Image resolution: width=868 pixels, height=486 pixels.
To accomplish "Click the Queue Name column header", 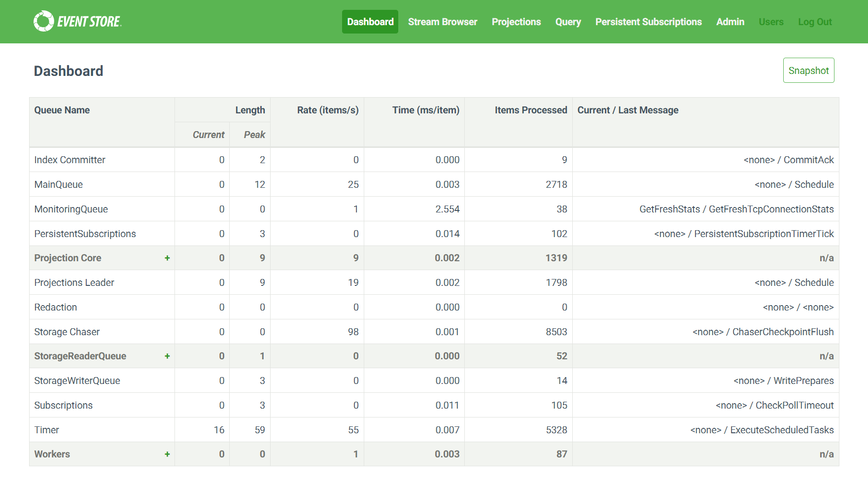I will click(62, 110).
